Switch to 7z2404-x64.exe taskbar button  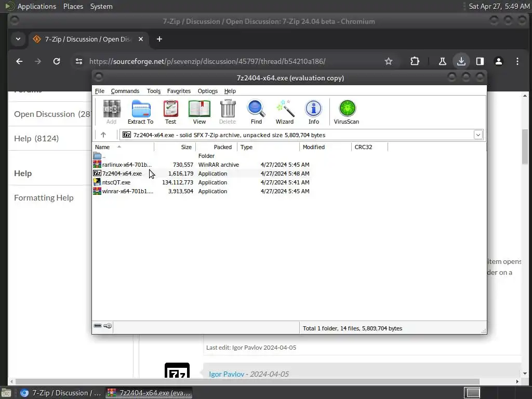pos(149,393)
